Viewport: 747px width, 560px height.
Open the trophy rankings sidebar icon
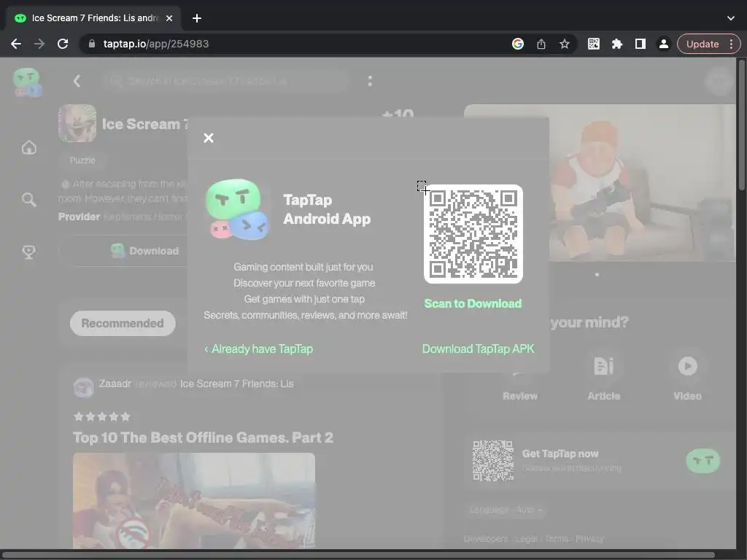29,252
